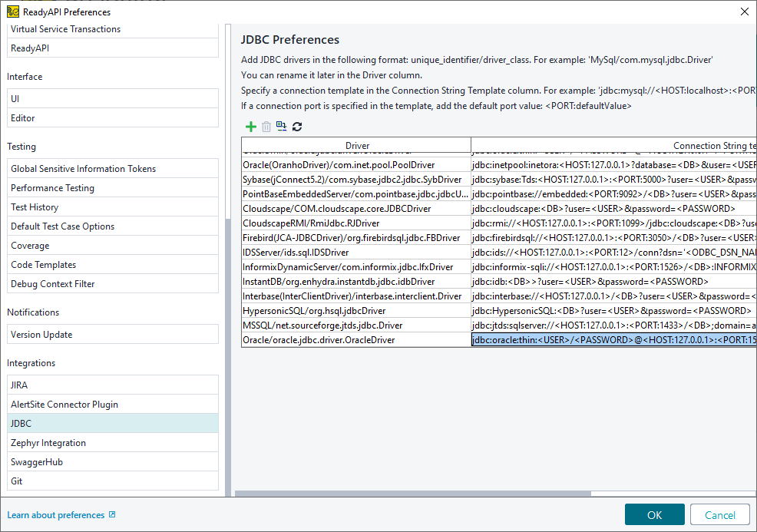
Task: Select MSSQL jtds Driver row
Action: [356, 325]
